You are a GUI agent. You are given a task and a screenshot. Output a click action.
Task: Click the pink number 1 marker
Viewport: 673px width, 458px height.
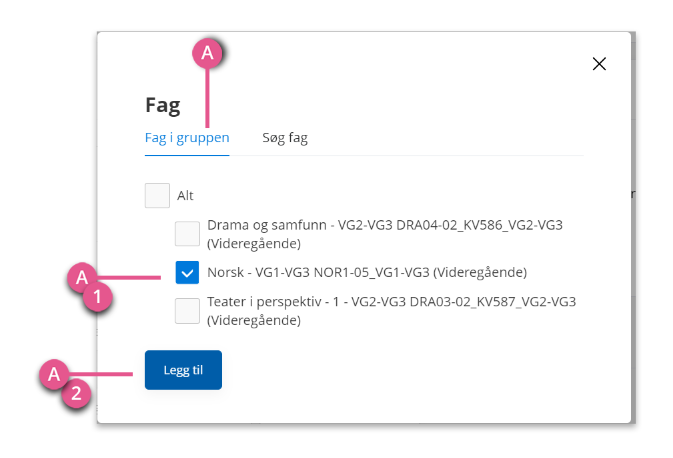(98, 297)
